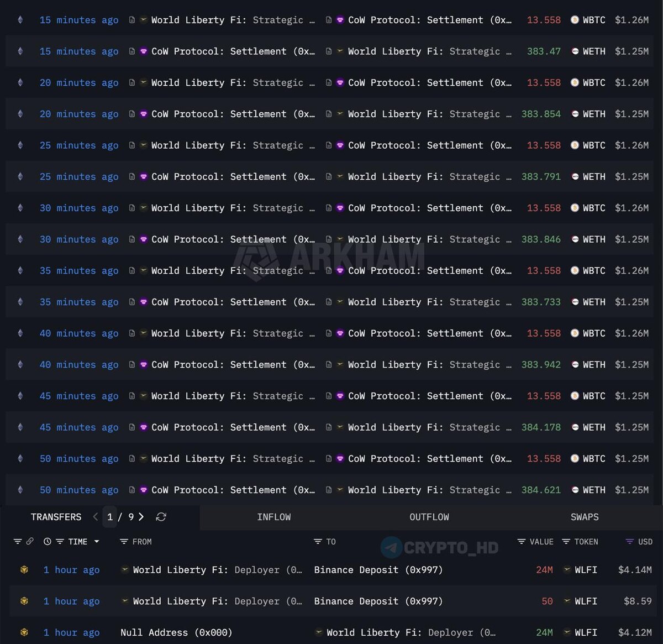Click WLFI token icon in $4.12M row
Viewport: 663px width, 644px height.
[x=567, y=632]
